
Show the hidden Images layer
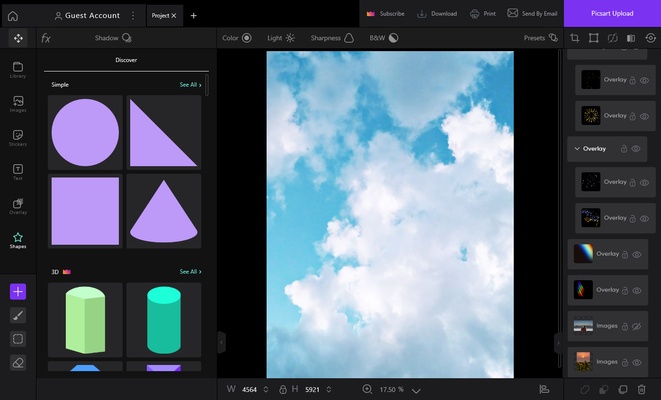[637, 326]
